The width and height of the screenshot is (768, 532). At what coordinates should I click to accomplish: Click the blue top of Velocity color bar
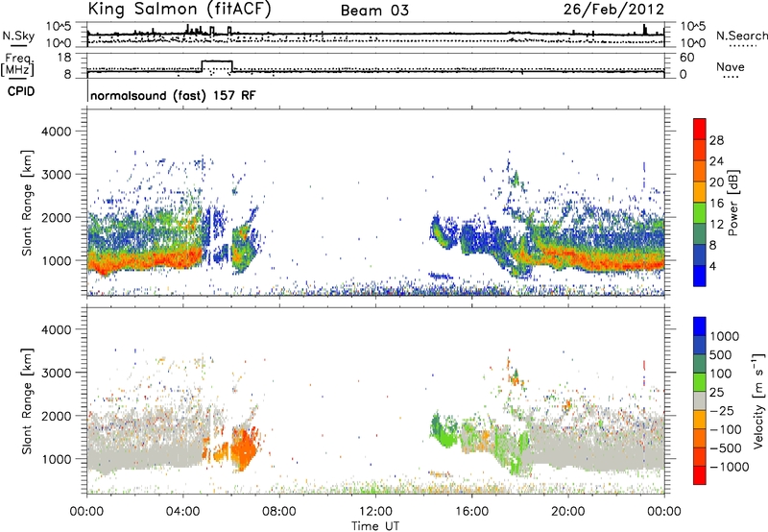point(700,326)
